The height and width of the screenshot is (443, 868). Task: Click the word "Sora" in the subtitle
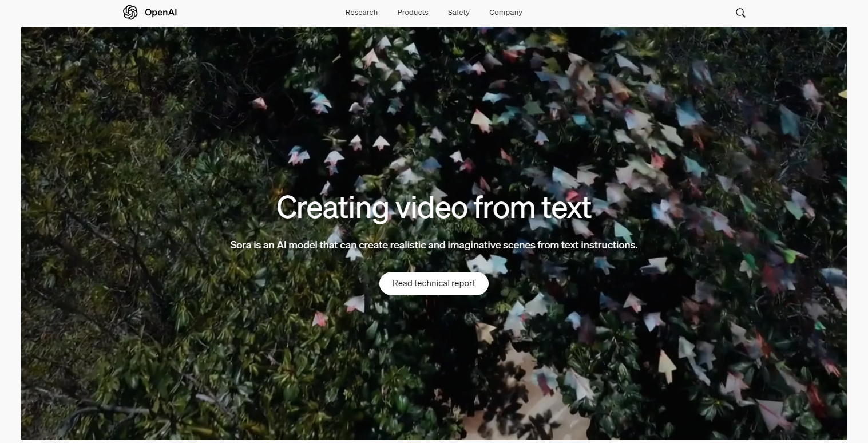240,245
